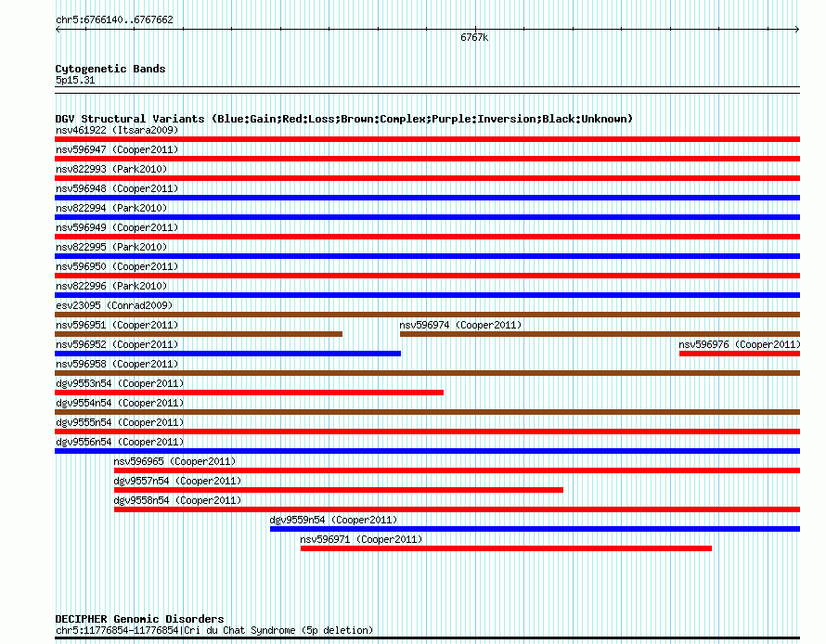
Task: Click the red bar under nsv596971
Action: [506, 548]
